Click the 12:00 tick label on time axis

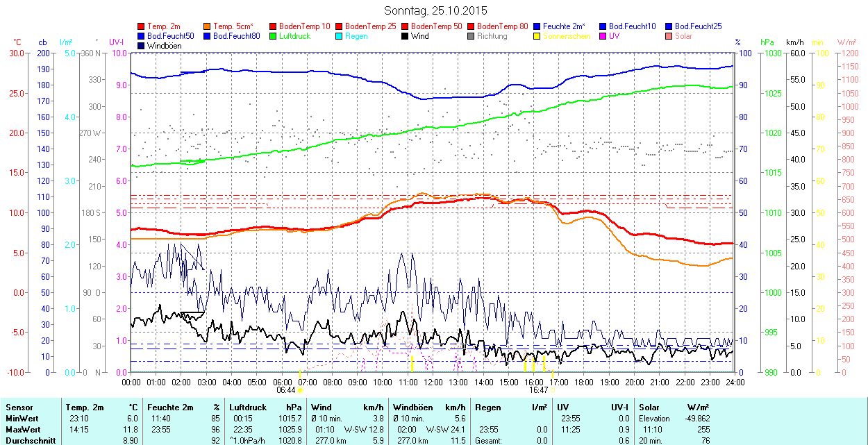tap(433, 382)
